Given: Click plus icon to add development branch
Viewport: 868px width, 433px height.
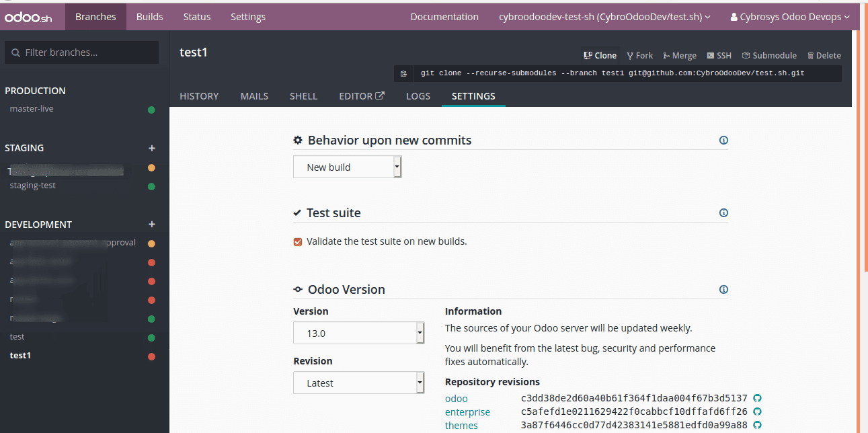Looking at the screenshot, I should 152,225.
